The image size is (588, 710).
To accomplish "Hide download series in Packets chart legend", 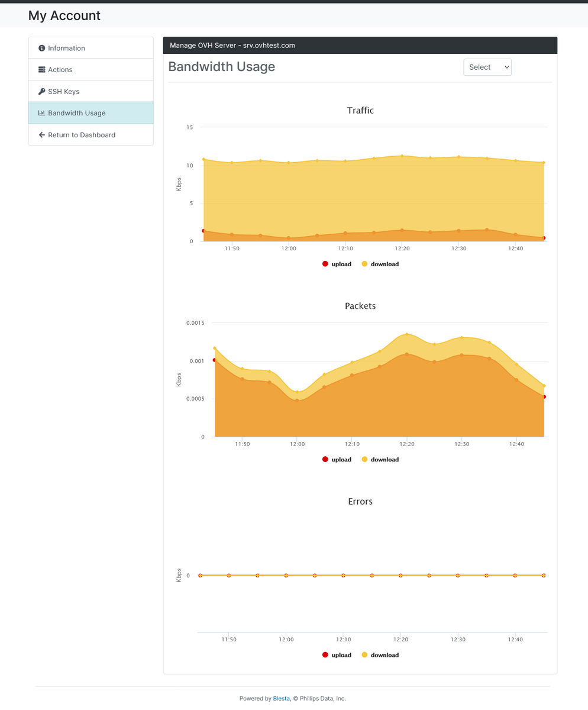I will coord(380,460).
